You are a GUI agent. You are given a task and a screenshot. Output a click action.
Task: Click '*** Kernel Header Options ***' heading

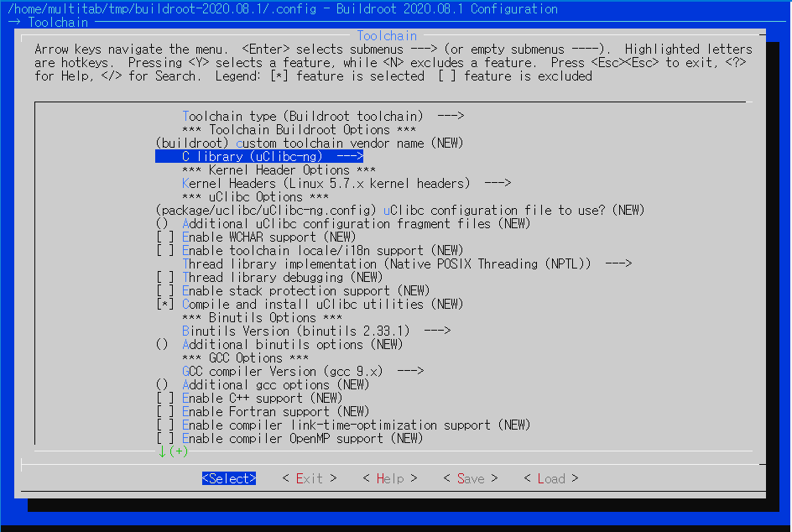[279, 170]
